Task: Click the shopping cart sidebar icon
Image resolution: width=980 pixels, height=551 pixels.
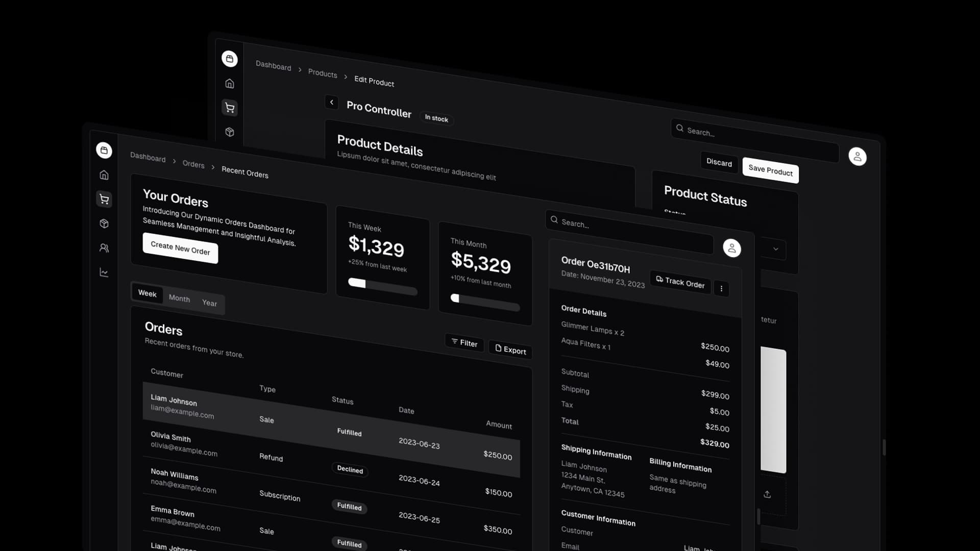Action: pyautogui.click(x=104, y=198)
